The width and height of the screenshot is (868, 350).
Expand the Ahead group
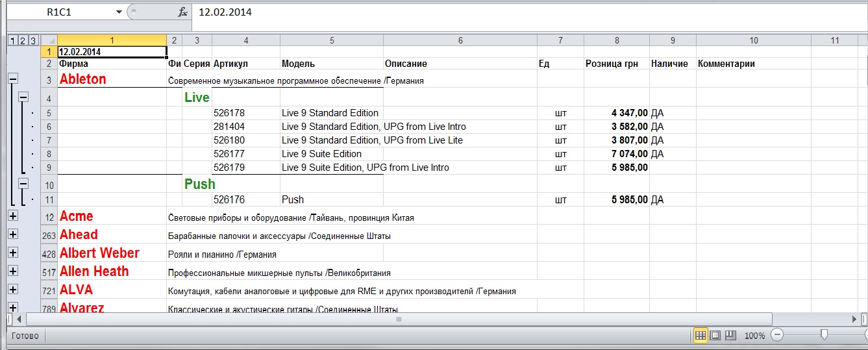12,234
